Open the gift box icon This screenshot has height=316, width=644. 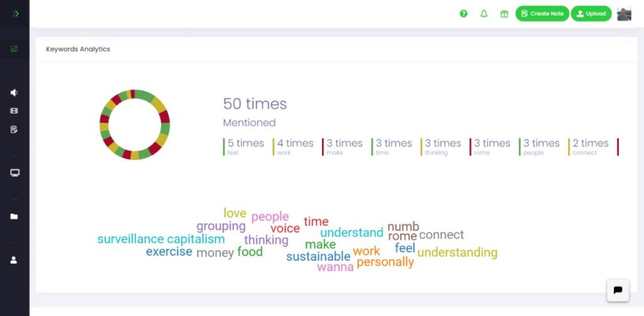[x=504, y=14]
